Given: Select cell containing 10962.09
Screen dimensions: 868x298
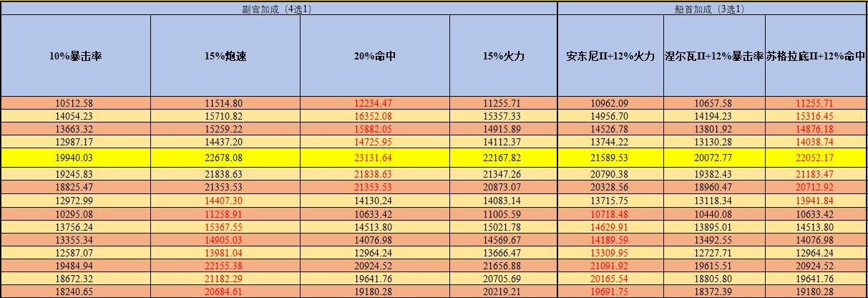Looking at the screenshot, I should 610,103.
